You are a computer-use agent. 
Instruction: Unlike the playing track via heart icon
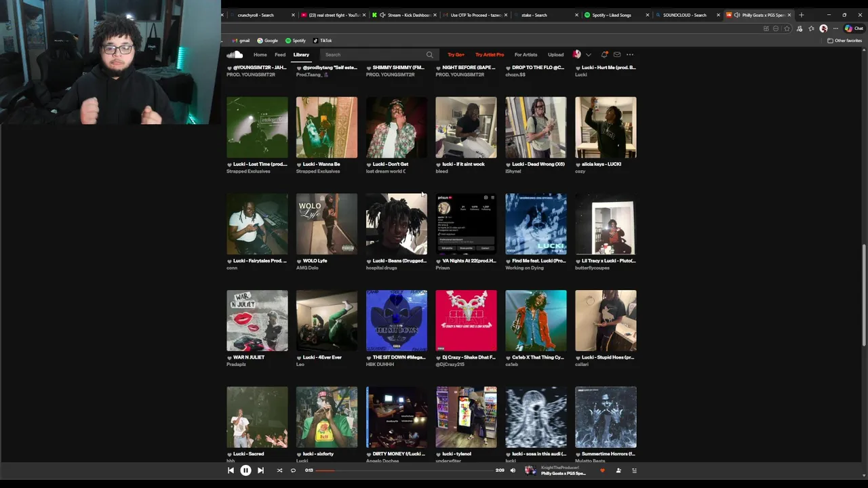tap(602, 470)
